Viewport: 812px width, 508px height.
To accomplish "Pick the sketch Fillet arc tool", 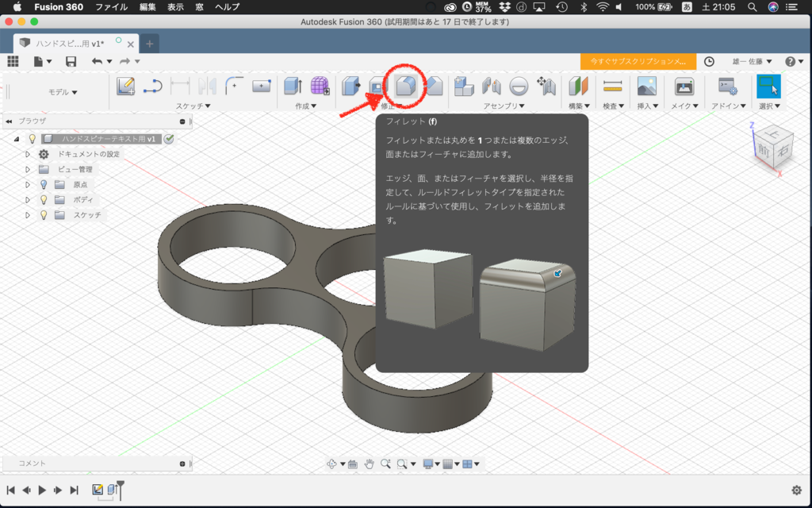I will click(234, 86).
